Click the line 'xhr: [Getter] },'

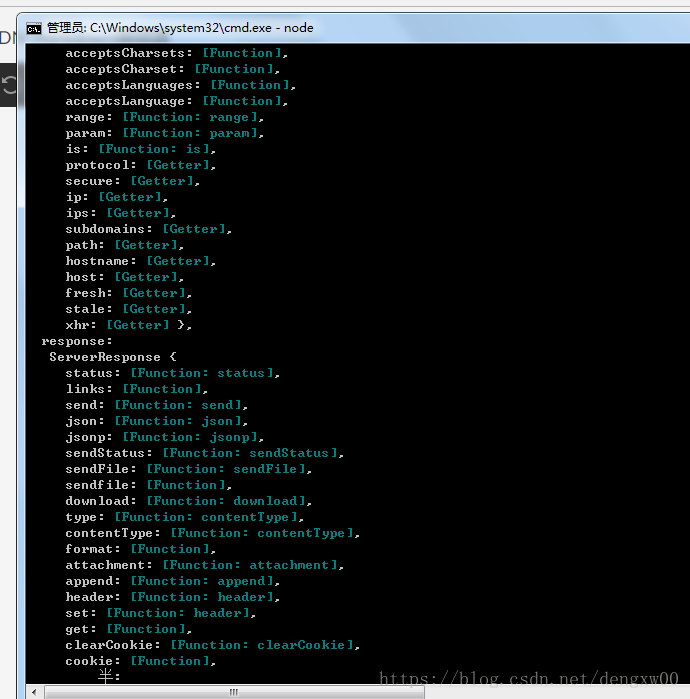[x=128, y=325]
